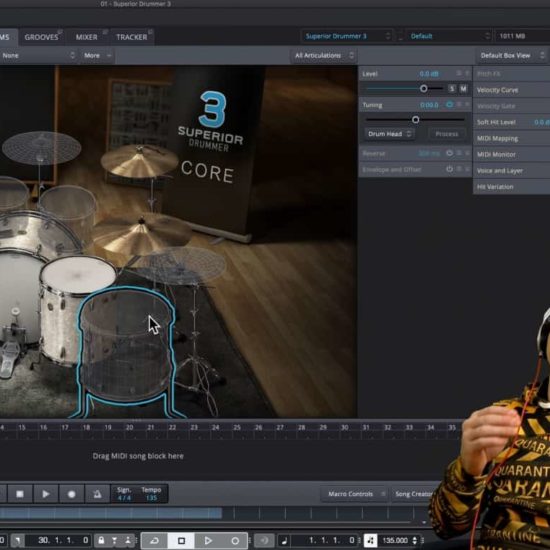The width and height of the screenshot is (550, 550).
Task: Click the DAW transport stop square
Action: click(x=181, y=541)
